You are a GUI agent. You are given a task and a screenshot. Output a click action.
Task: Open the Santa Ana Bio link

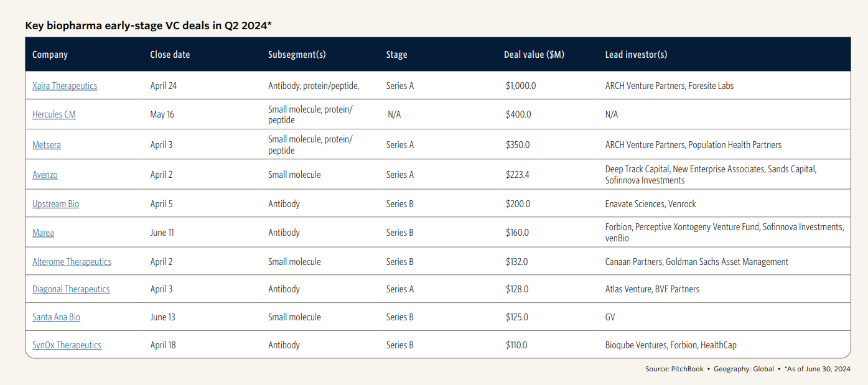click(x=56, y=317)
